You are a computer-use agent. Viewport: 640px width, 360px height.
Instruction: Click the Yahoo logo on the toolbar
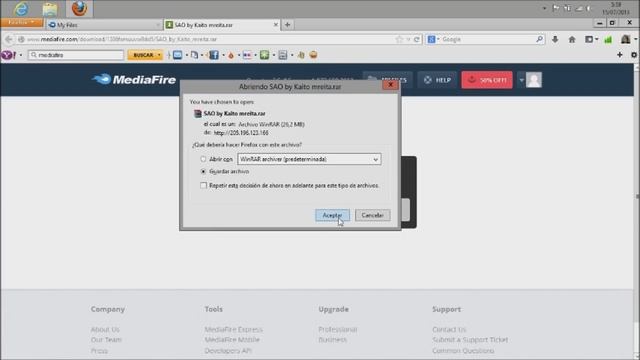(8, 55)
